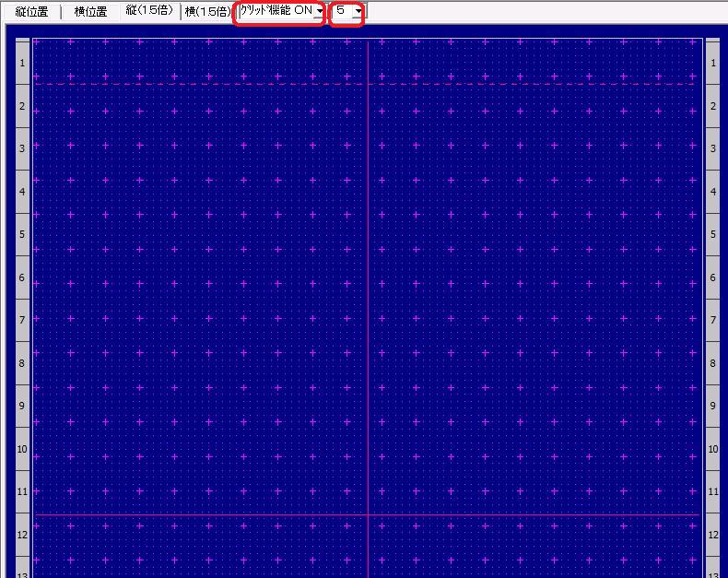Select row 11 on the left ruler
This screenshot has height=578, width=728.
tap(22, 492)
